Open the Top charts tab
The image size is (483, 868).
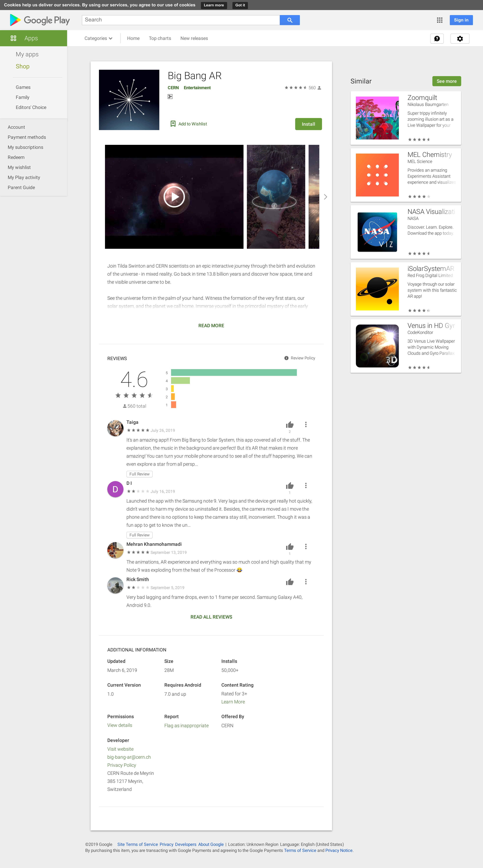click(x=160, y=38)
